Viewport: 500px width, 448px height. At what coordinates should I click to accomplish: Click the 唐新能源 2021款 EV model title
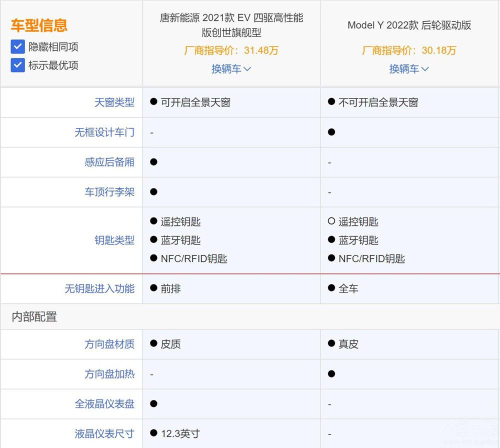coord(231,25)
